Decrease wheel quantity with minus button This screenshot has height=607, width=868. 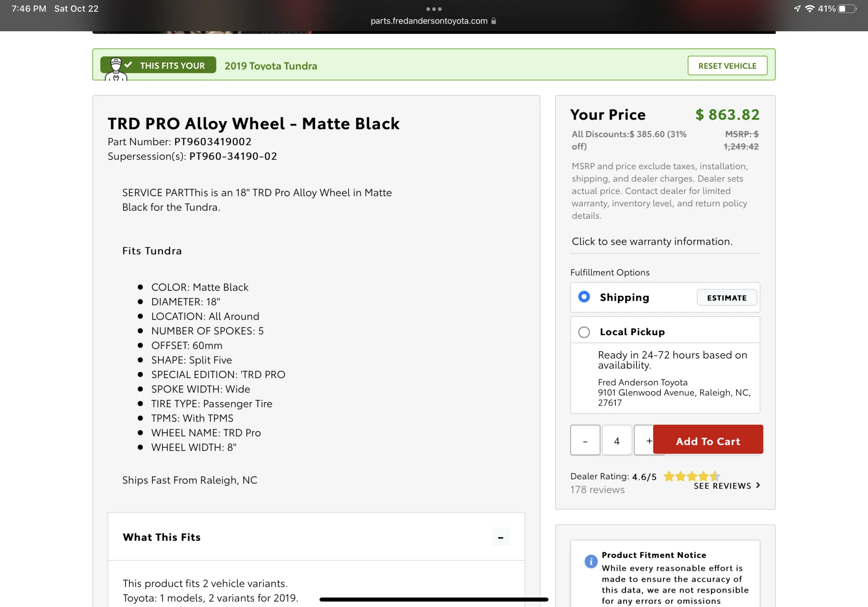click(x=585, y=441)
